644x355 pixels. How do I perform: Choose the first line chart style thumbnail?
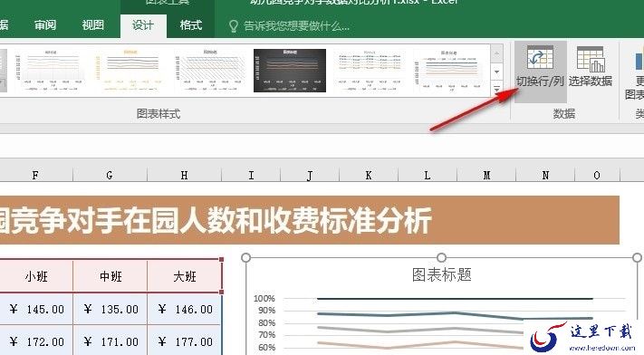tap(50, 71)
